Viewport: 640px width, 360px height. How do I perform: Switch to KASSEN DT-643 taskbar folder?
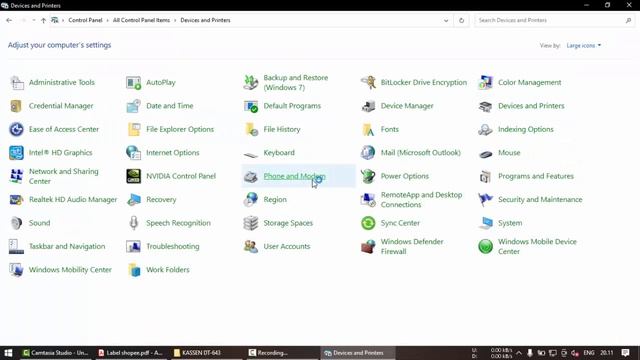pos(206,353)
